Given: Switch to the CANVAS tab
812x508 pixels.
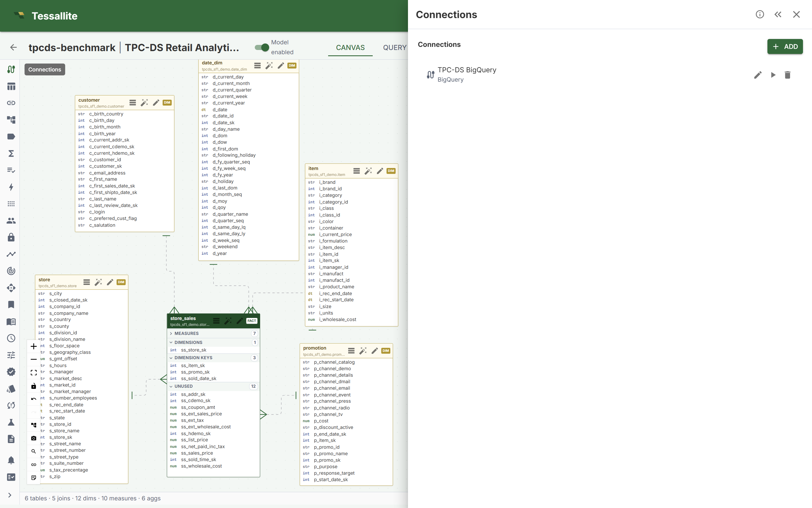Looking at the screenshot, I should tap(350, 47).
